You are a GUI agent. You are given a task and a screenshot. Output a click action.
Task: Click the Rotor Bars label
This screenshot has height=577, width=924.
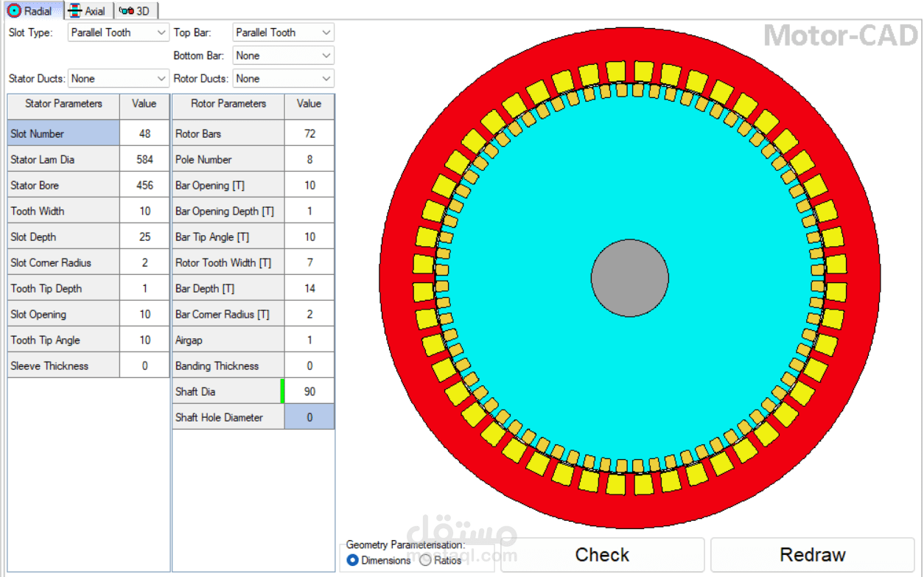coord(228,133)
